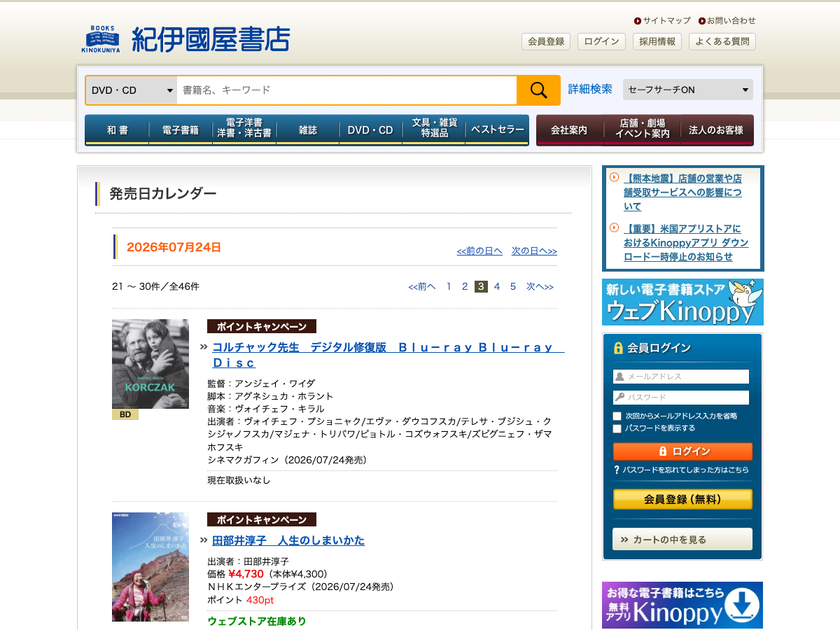Go to results page 5
Image resolution: width=840 pixels, height=630 pixels.
[513, 286]
